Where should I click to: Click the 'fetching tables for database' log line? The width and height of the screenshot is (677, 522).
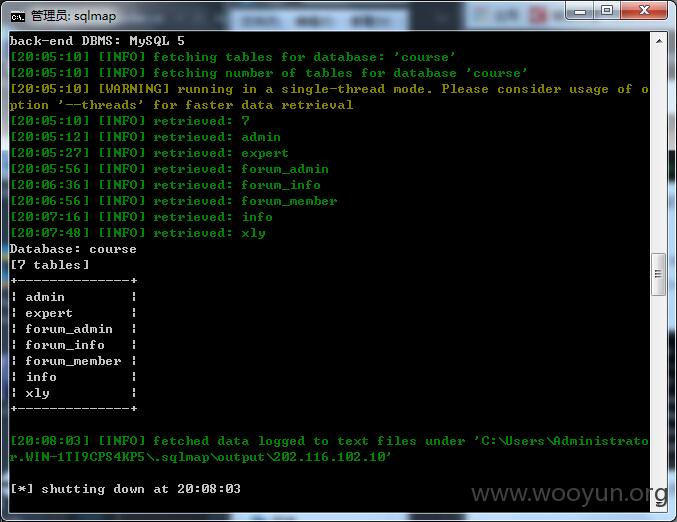click(x=232, y=57)
